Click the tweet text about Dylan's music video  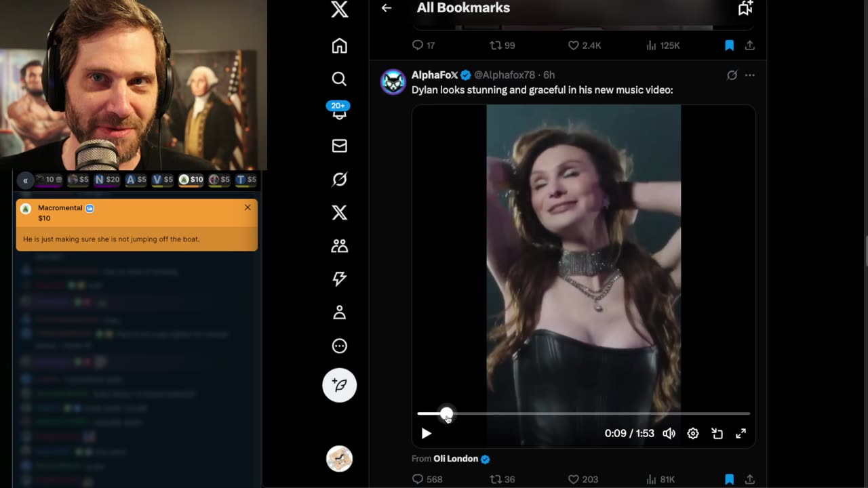click(542, 89)
